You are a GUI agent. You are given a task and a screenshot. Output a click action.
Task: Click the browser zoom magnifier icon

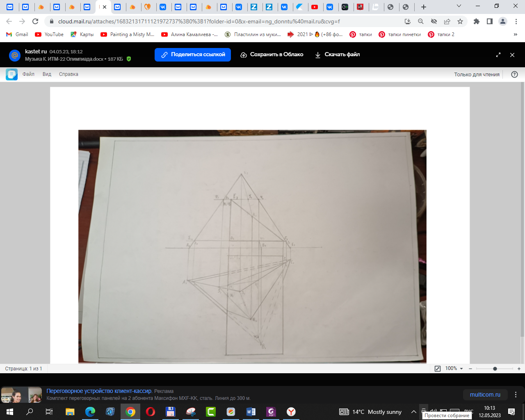click(421, 21)
